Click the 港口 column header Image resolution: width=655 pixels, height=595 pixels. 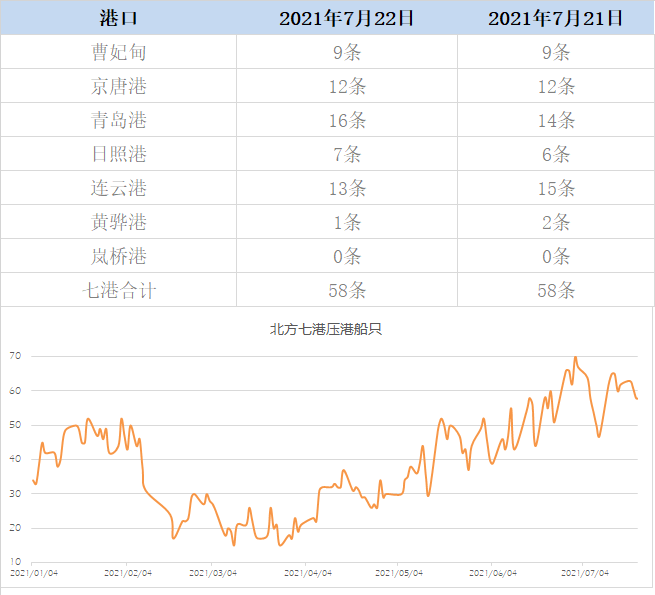coord(119,18)
